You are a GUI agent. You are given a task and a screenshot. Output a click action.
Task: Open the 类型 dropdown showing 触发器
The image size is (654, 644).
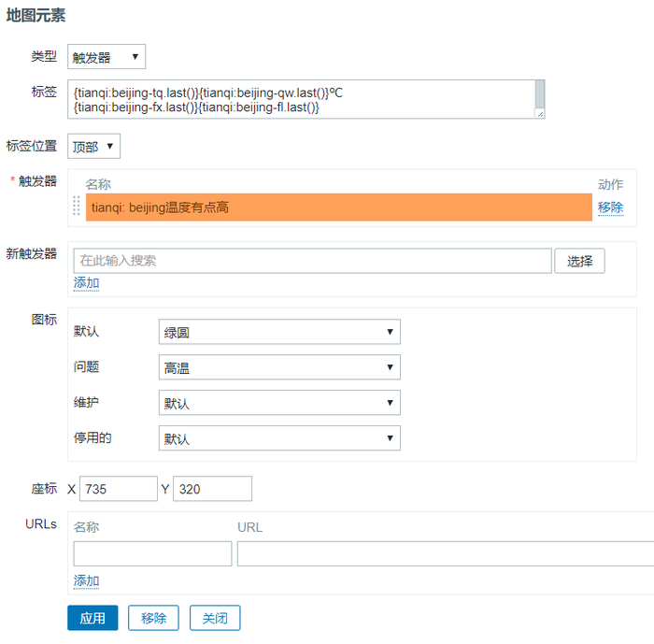106,57
